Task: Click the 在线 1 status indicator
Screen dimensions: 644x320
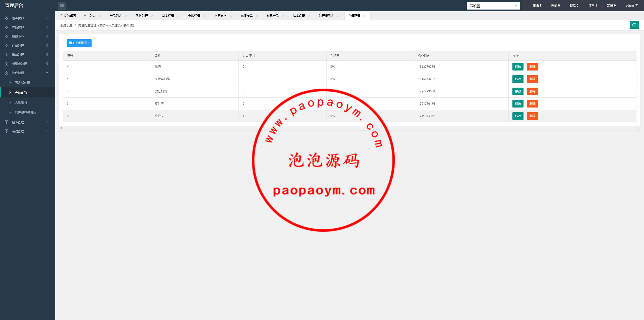Action: click(537, 6)
